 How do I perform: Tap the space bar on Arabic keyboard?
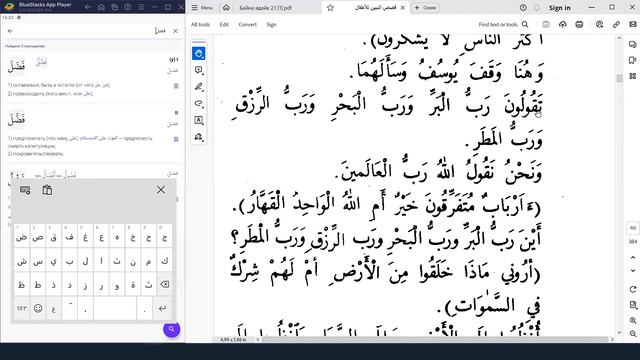click(115, 308)
